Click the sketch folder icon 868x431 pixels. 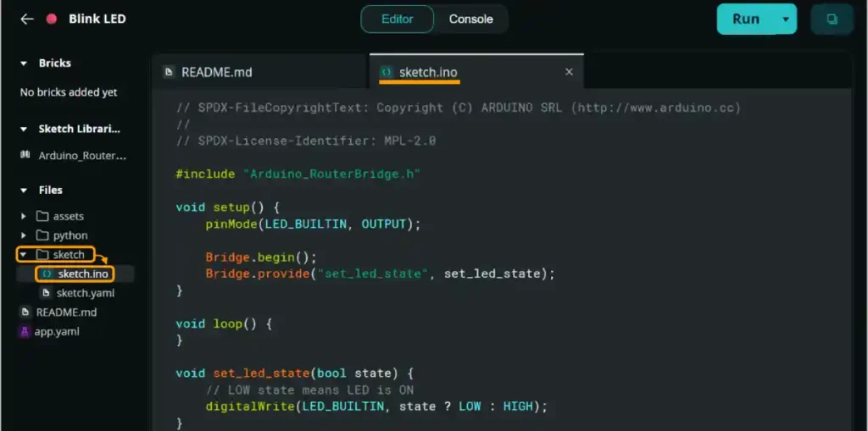(x=42, y=255)
